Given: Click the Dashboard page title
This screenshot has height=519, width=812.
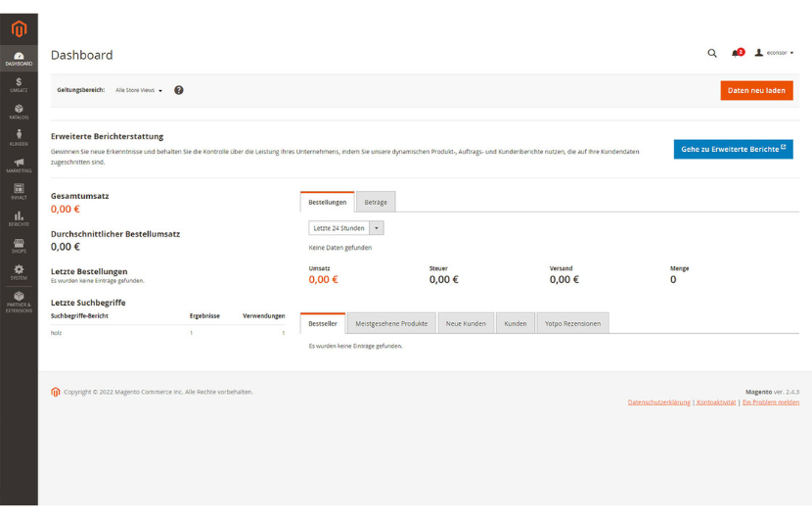Looking at the screenshot, I should coord(82,55).
